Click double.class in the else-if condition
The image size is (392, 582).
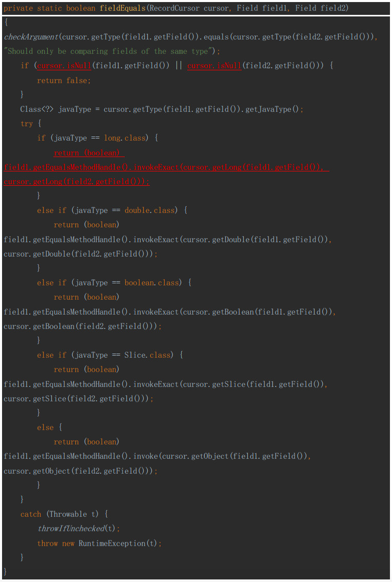coord(149,210)
